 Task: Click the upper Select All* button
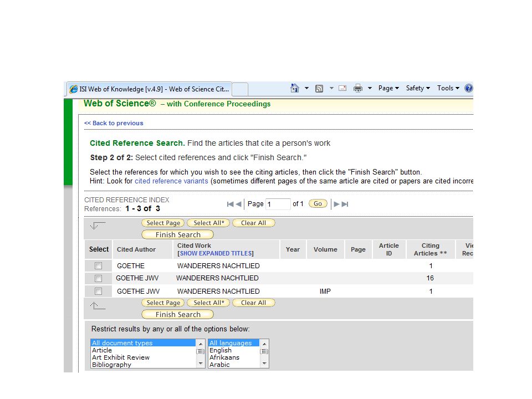coord(209,223)
